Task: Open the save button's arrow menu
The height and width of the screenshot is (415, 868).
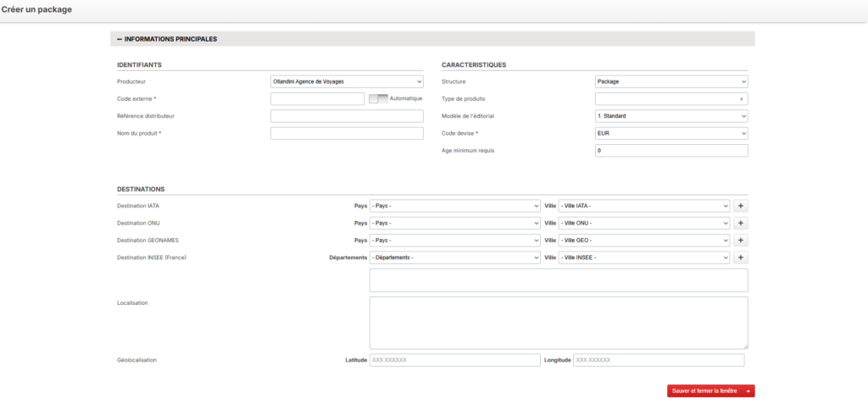Action: pyautogui.click(x=748, y=390)
